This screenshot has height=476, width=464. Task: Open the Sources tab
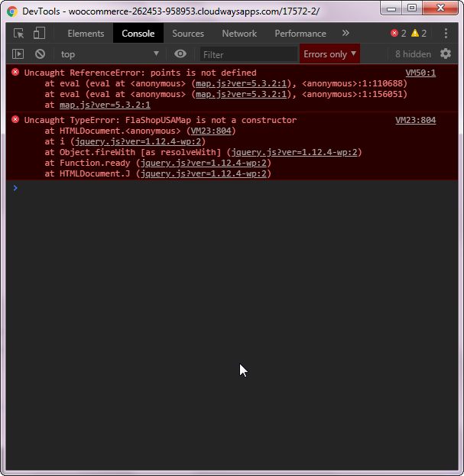(188, 34)
